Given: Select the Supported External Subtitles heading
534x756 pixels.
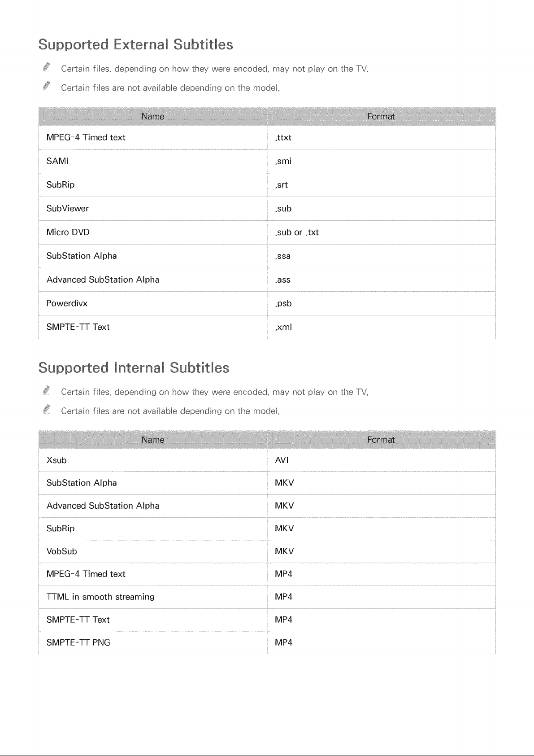Looking at the screenshot, I should click(135, 45).
